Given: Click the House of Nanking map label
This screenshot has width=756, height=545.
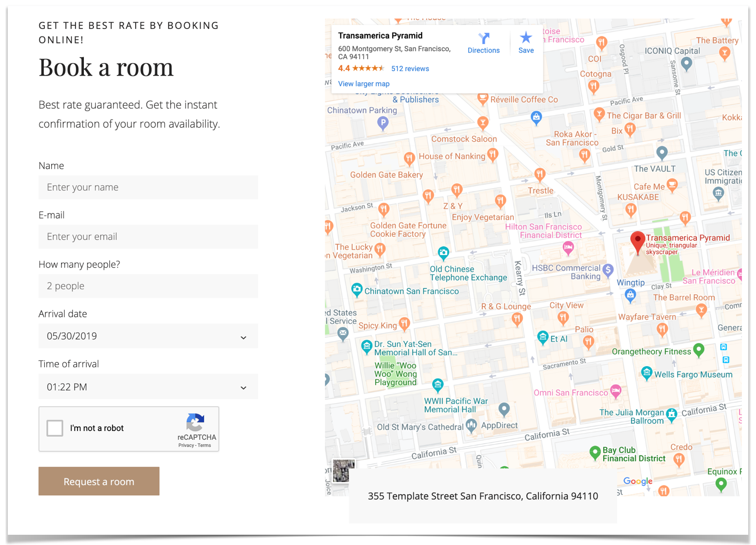Looking at the screenshot, I should pos(452,156).
